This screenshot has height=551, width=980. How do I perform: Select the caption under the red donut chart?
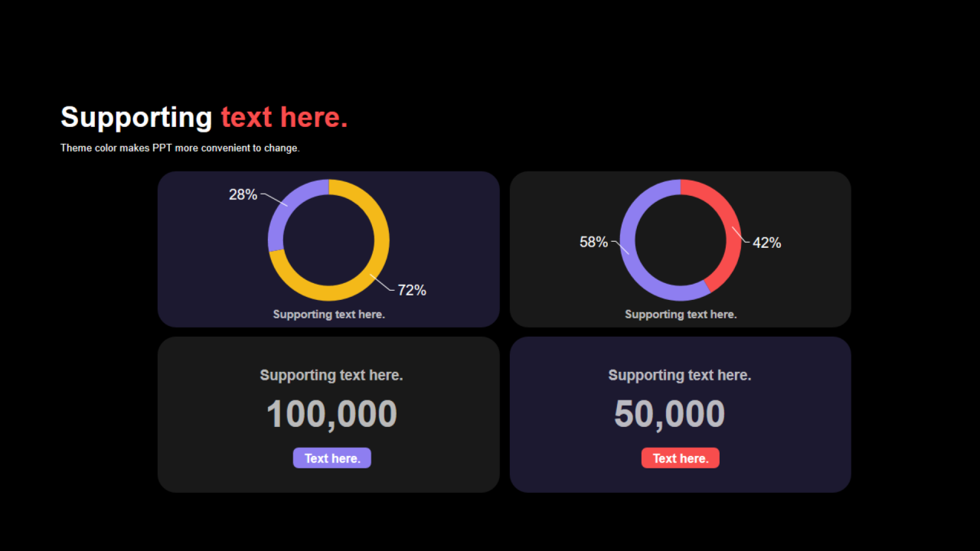[681, 314]
